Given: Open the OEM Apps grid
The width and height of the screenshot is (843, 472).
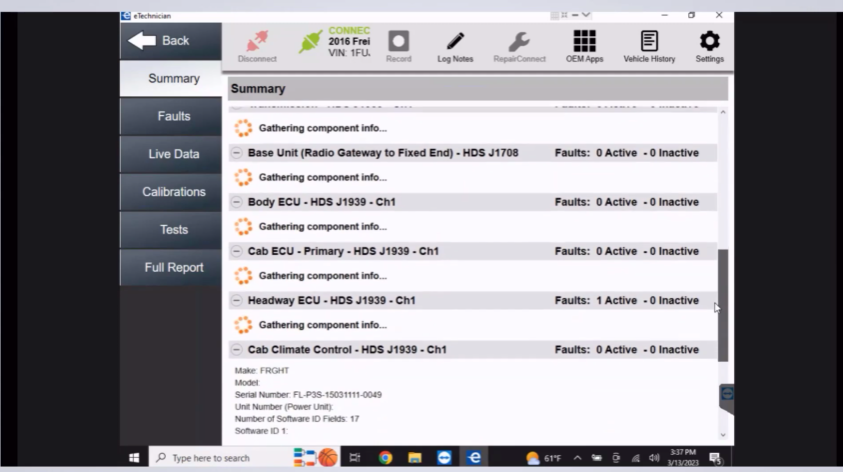Looking at the screenshot, I should pos(584,46).
